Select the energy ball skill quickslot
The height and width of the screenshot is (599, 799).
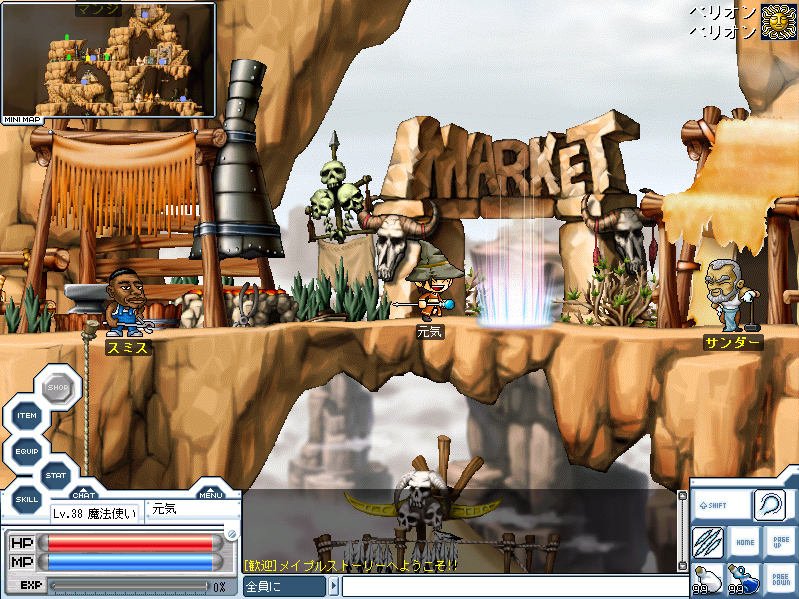[768, 505]
